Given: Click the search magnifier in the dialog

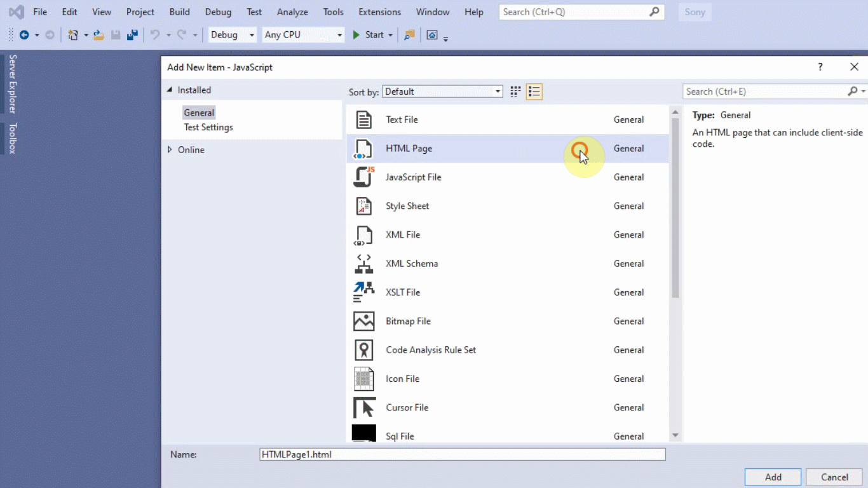Looking at the screenshot, I should [851, 91].
